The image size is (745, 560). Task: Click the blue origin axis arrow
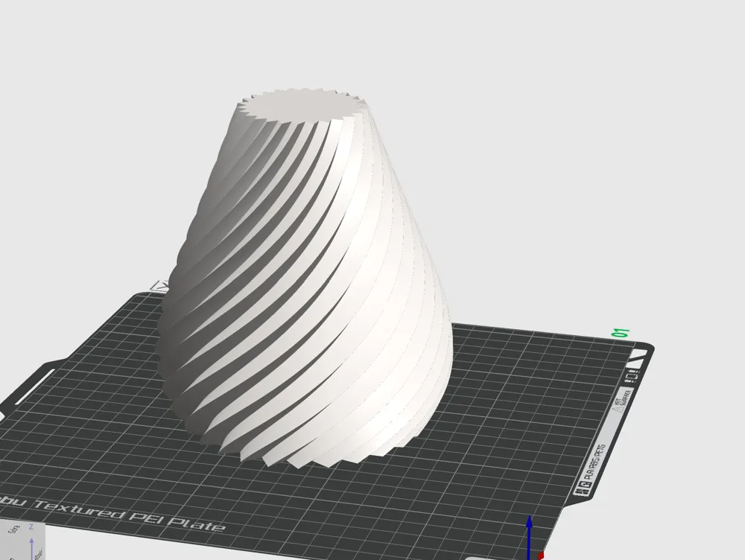[x=529, y=538]
